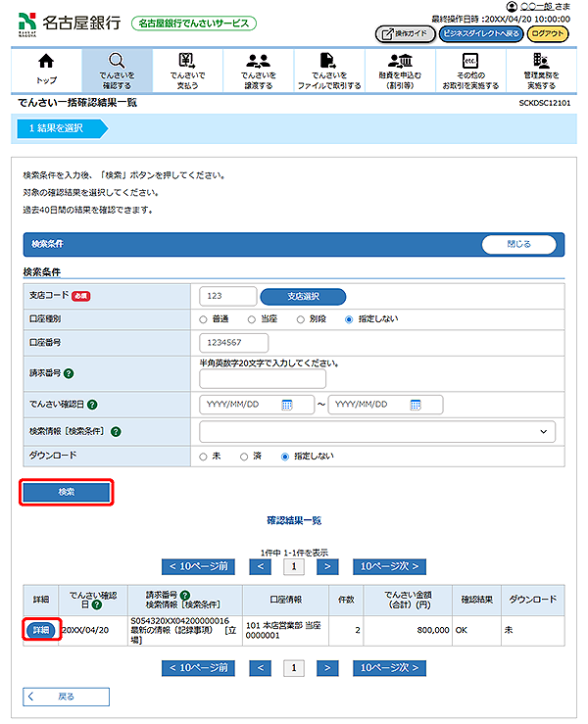The height and width of the screenshot is (724, 588).
Task: Select 普通 account type radio button
Action: [204, 319]
